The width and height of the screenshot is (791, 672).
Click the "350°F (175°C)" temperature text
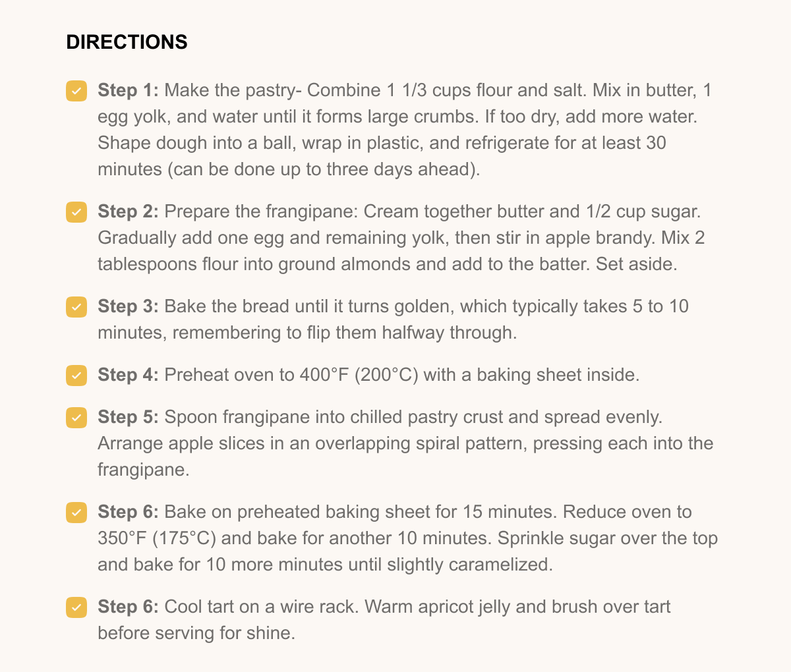click(157, 538)
